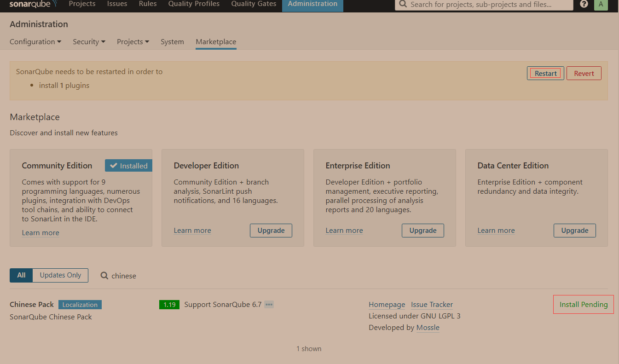Open Quality Gates
Viewport: 619px width, 364px height.
[254, 4]
